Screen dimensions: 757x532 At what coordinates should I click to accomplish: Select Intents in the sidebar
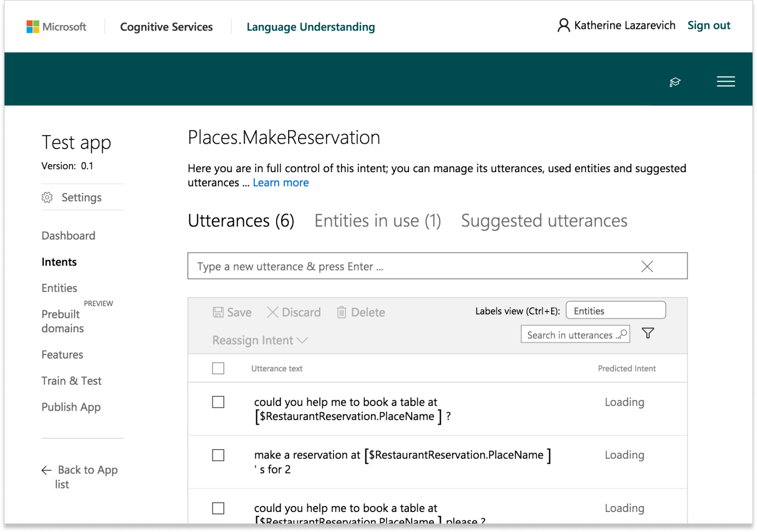point(59,262)
